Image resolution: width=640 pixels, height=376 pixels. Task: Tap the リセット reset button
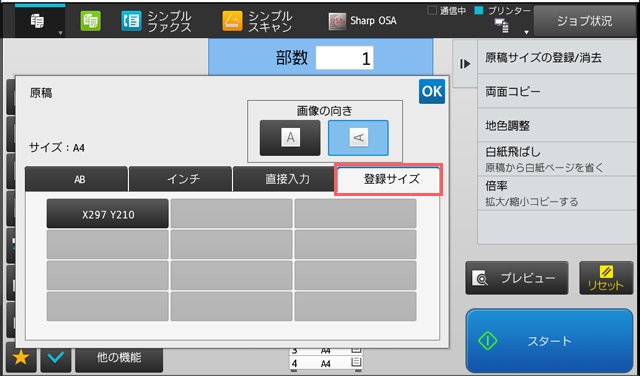pos(606,278)
